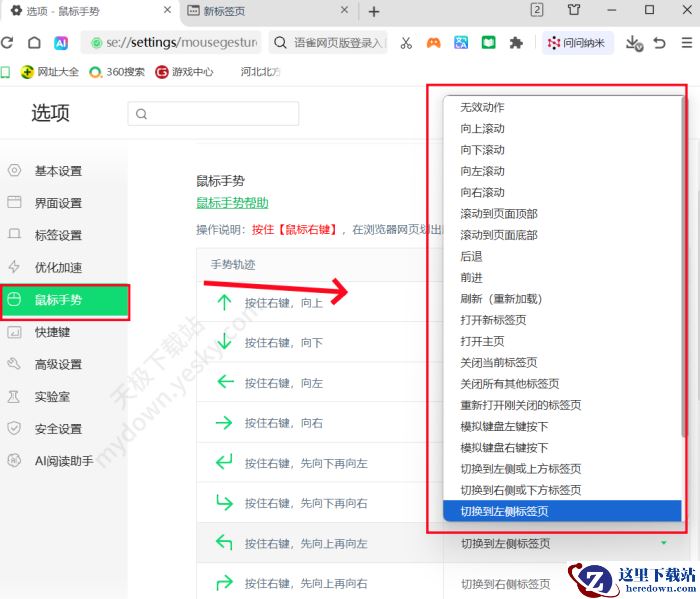Image resolution: width=700 pixels, height=599 pixels.
Task: Choose 模拟键盘左键按下 option
Action: (x=562, y=427)
